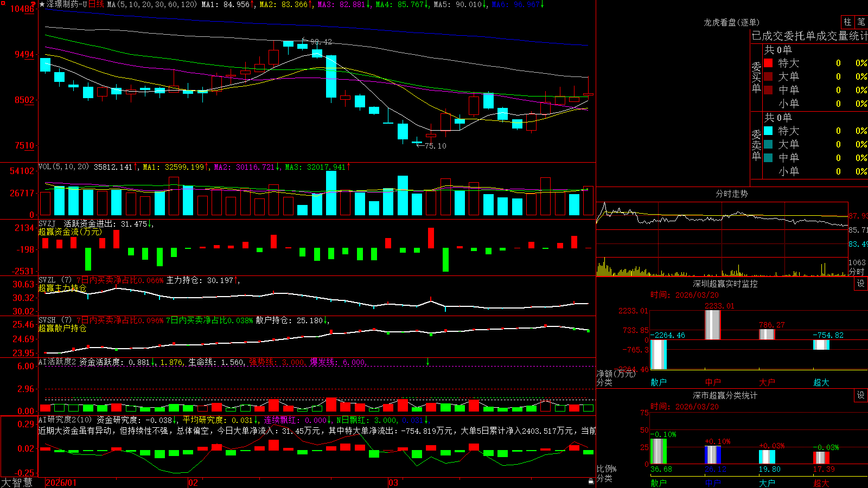Click the 02 month marker on time axis

193,483
